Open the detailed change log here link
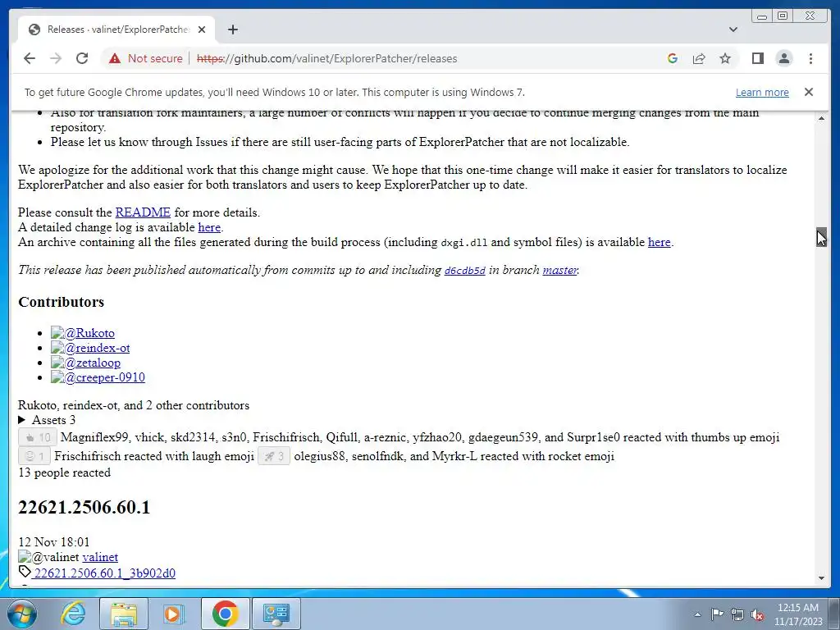Screen dimensions: 840x630 (209, 227)
